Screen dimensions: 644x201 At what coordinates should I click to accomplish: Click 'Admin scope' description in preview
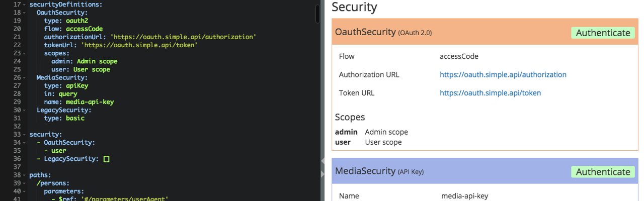(x=386, y=132)
